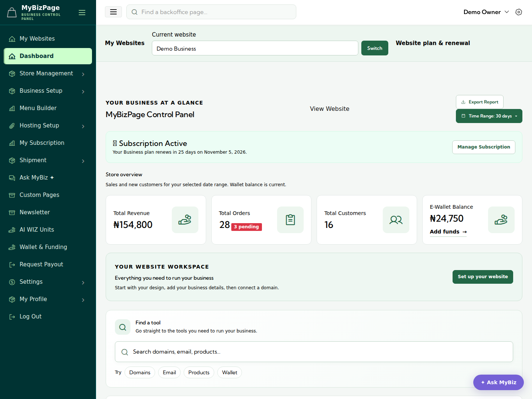532x399 pixels.
Task: Expand the My Profile submenu chevron
Action: [83, 300]
